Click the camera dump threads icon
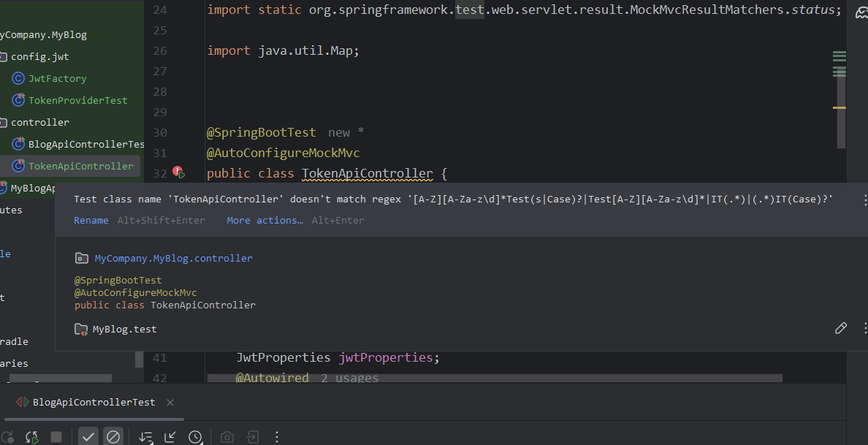The width and height of the screenshot is (868, 445). tap(227, 437)
